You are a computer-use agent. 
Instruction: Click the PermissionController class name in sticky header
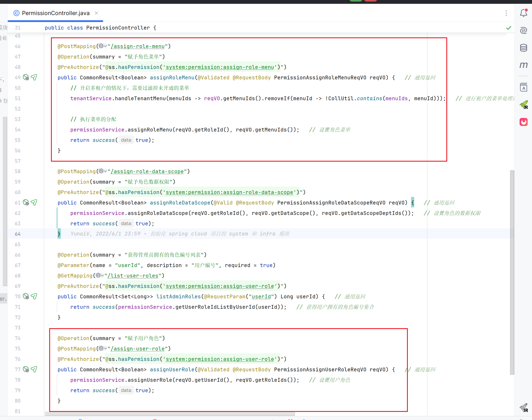pos(118,28)
